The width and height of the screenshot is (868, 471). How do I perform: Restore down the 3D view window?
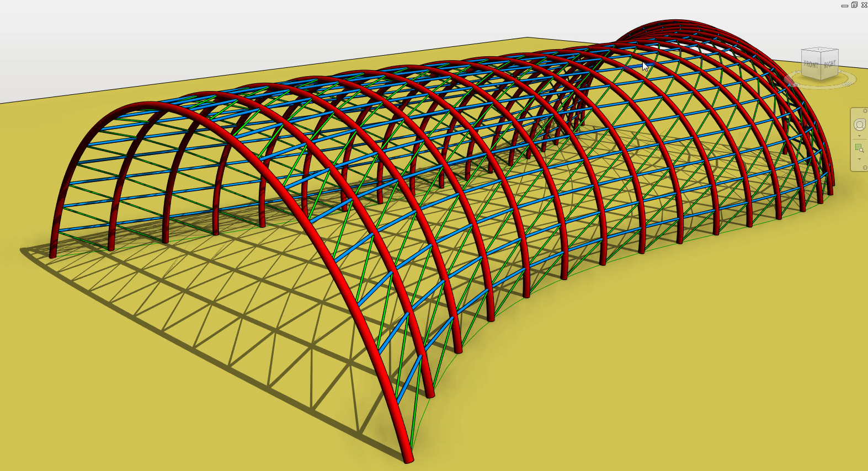854,5
